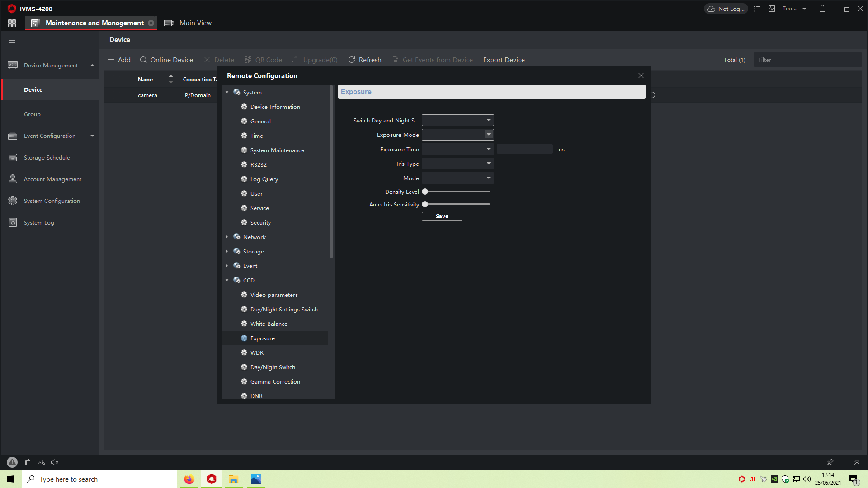The image size is (868, 488).
Task: Click the lock icon in title bar
Action: click(x=822, y=9)
